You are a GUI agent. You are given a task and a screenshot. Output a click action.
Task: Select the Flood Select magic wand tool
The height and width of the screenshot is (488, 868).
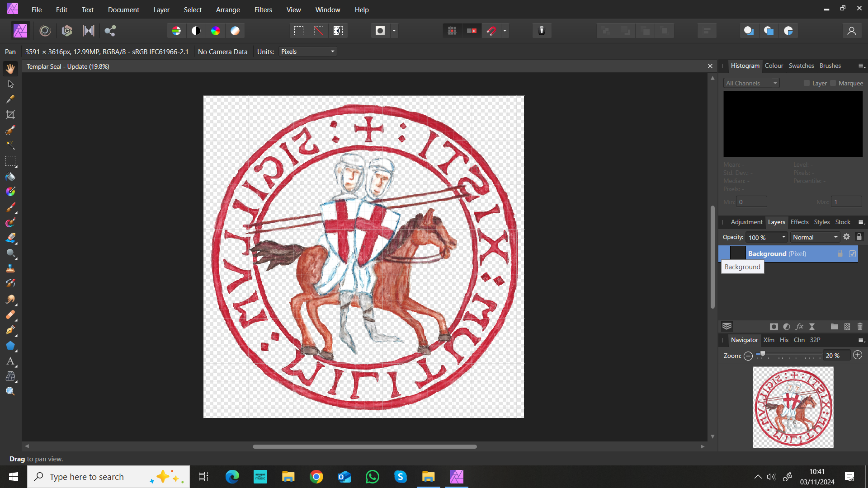(x=10, y=145)
